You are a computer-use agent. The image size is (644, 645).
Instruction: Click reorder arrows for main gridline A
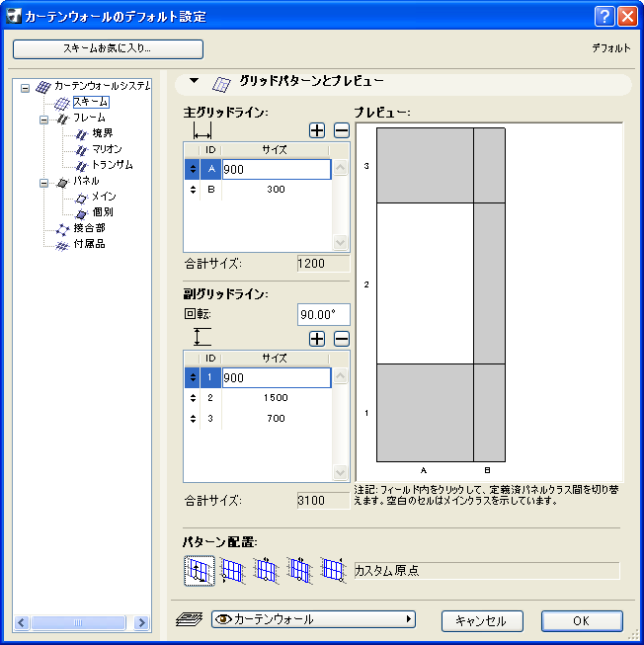click(193, 169)
